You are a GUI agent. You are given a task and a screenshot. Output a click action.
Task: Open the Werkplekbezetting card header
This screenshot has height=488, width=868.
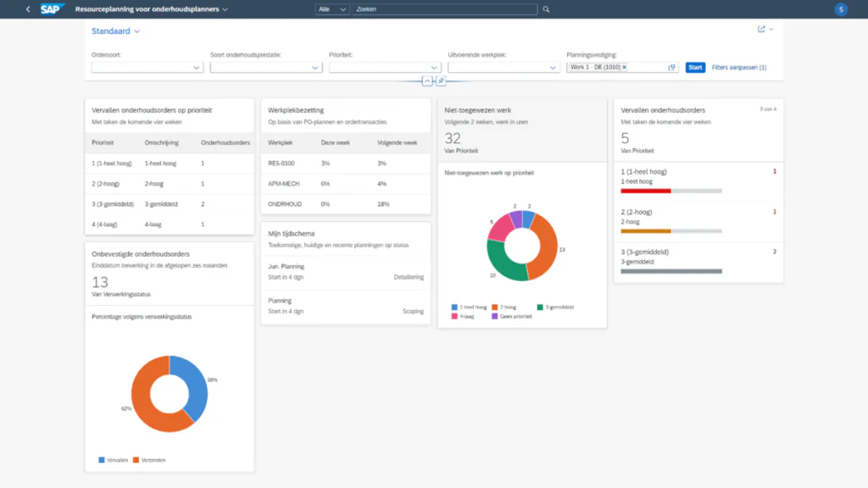click(346, 115)
